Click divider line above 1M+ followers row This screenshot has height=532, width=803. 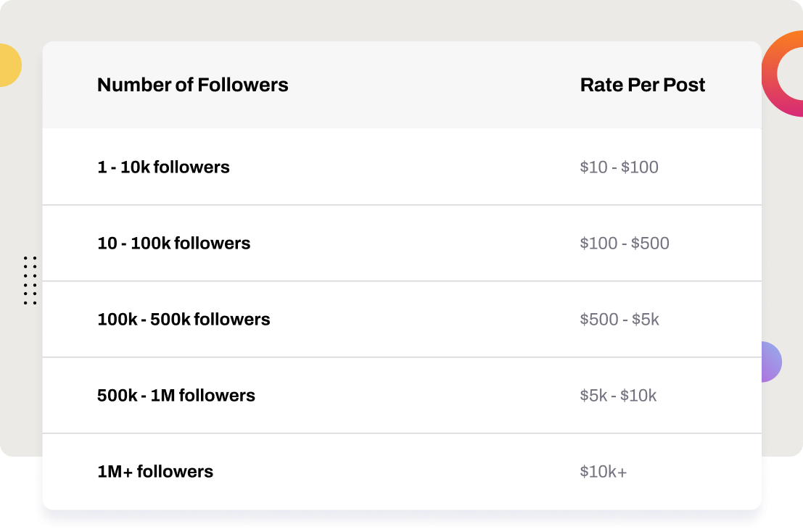coord(402,433)
